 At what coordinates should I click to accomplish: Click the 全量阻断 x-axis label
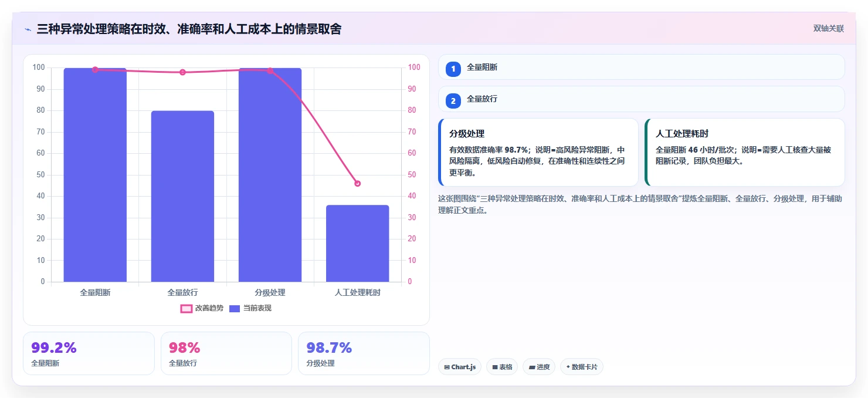[95, 292]
